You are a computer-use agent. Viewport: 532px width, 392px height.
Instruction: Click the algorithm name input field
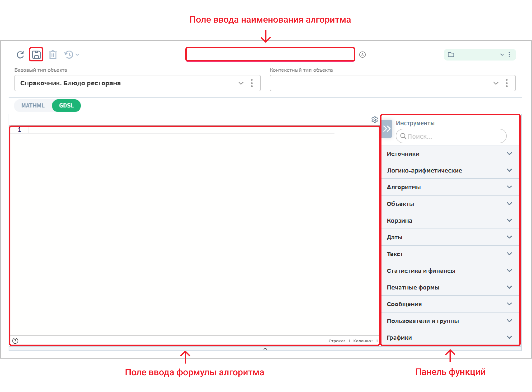coord(270,55)
